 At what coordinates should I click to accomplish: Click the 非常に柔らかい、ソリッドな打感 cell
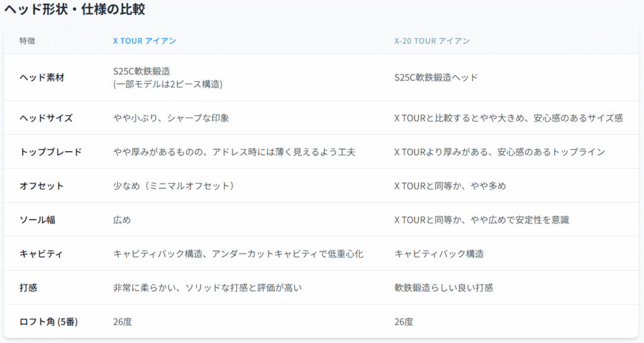207,288
